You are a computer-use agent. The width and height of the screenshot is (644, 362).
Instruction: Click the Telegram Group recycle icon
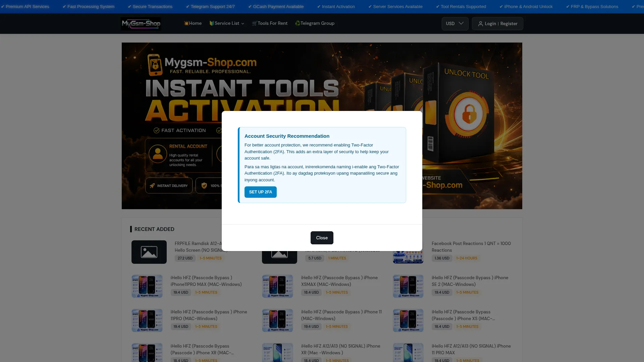tap(298, 23)
